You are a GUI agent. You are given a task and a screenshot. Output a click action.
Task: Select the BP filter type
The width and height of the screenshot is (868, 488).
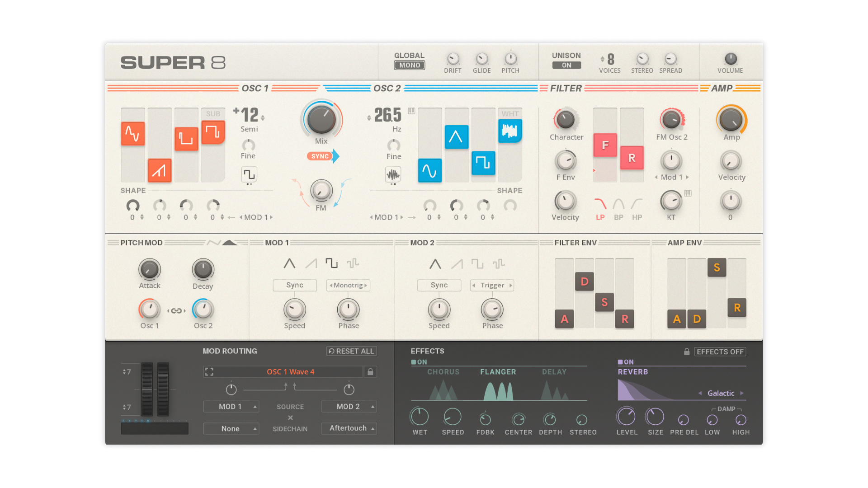coord(618,209)
